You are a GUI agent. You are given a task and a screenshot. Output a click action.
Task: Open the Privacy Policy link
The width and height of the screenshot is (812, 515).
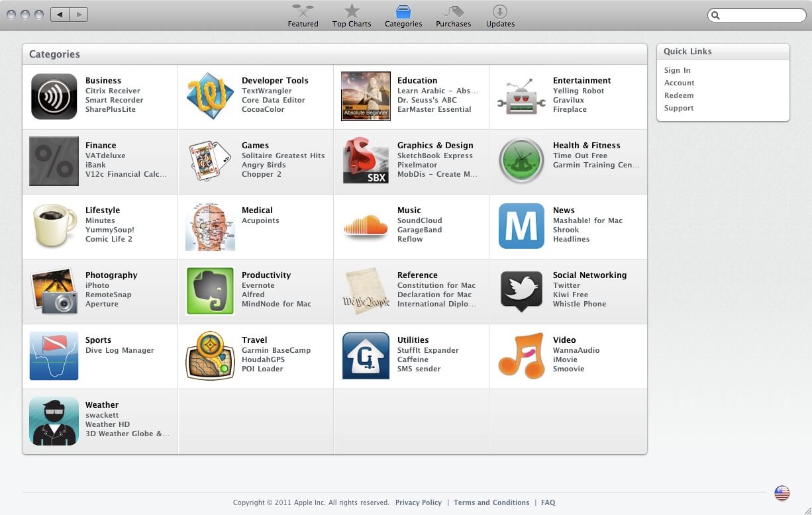(x=419, y=502)
